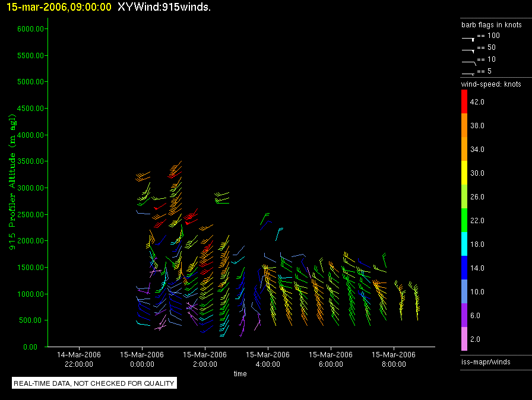
Task: Select the green 22.0 knots color swatch
Action: 464,220
